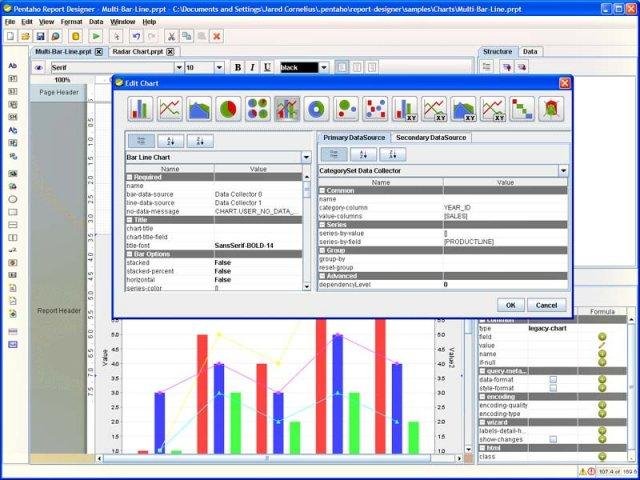Select the bubble chart type icon
The width and height of the screenshot is (640, 480).
click(x=346, y=109)
